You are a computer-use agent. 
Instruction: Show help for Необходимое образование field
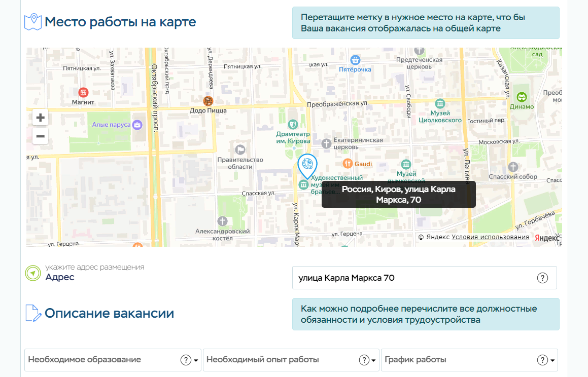point(186,360)
